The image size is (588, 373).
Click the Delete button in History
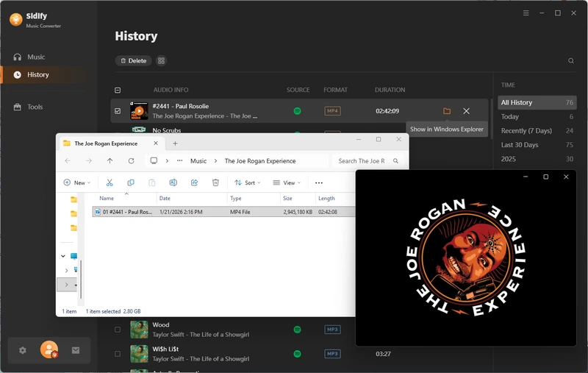click(x=133, y=61)
